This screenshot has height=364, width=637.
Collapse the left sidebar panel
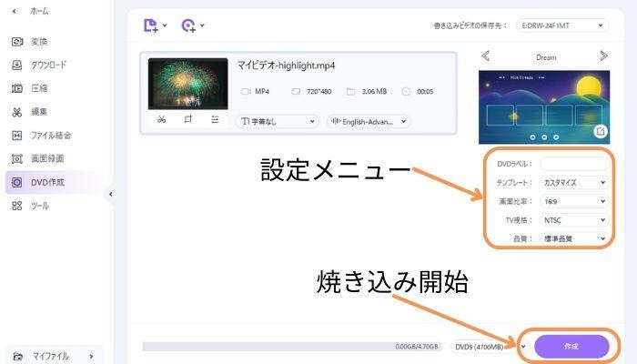110,194
